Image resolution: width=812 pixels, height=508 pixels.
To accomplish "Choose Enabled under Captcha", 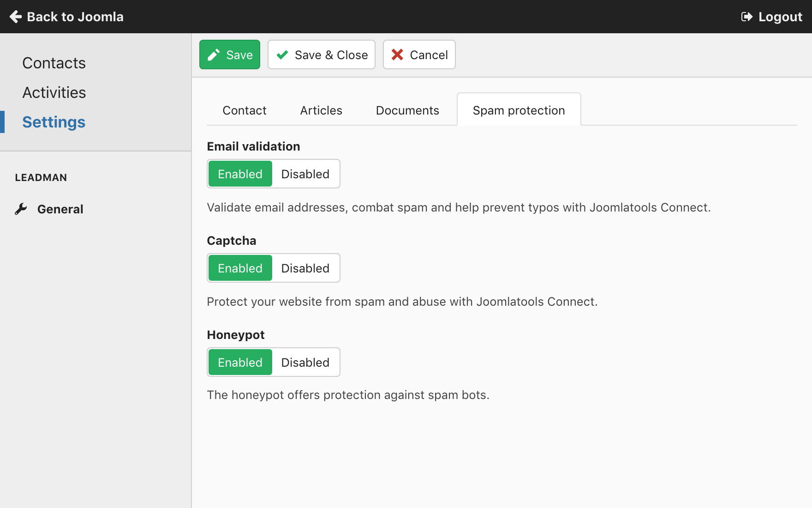I will (x=240, y=268).
